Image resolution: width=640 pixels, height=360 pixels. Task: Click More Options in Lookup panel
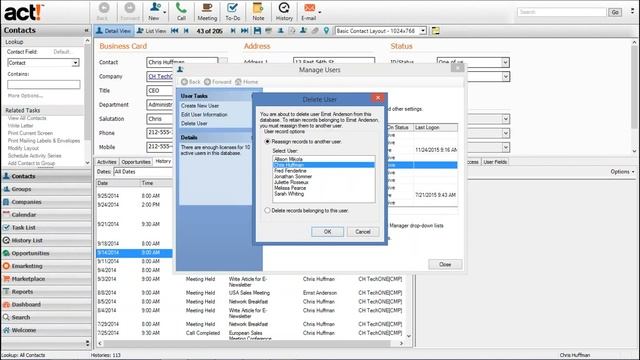25,96
